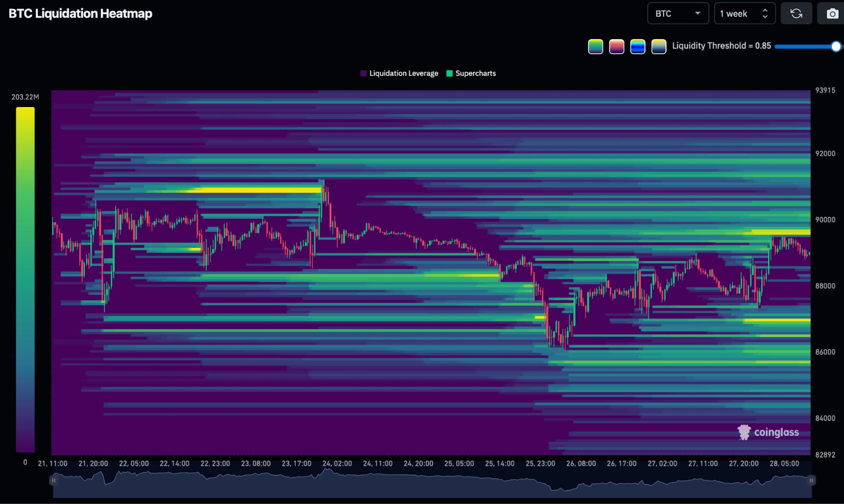Open the BTC coin dropdown

(677, 14)
